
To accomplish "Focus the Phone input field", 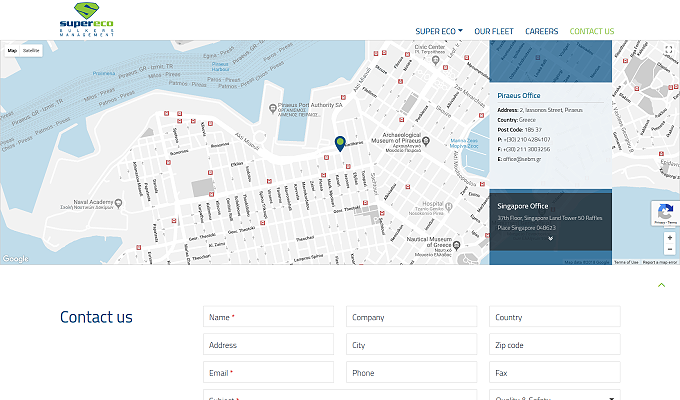I will tap(412, 372).
